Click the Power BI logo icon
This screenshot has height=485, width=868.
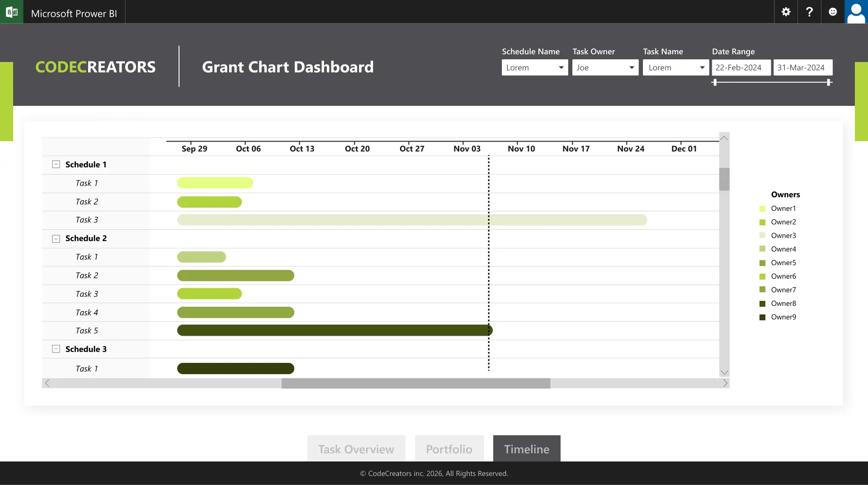pos(11,12)
